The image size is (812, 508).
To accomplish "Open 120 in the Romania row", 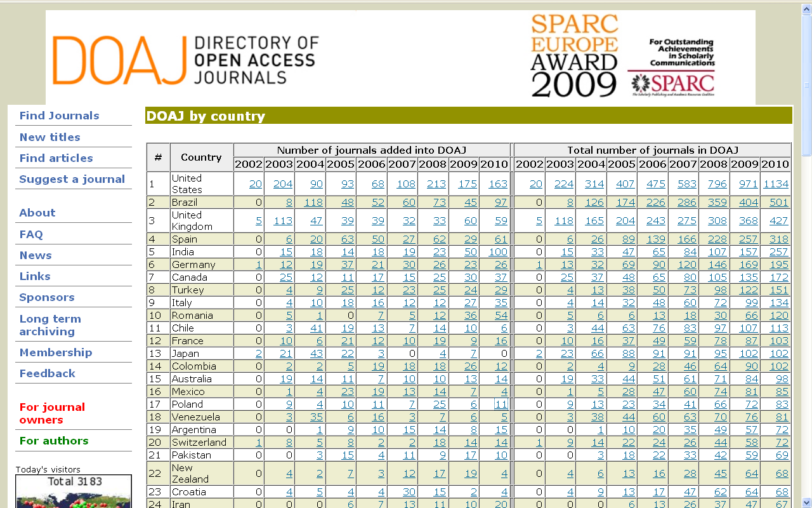I will tap(779, 316).
